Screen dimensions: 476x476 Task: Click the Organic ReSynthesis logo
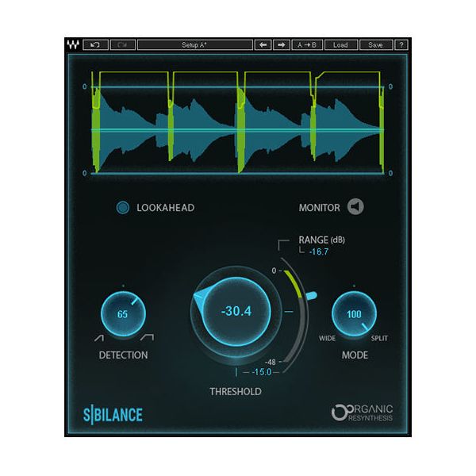[362, 413]
